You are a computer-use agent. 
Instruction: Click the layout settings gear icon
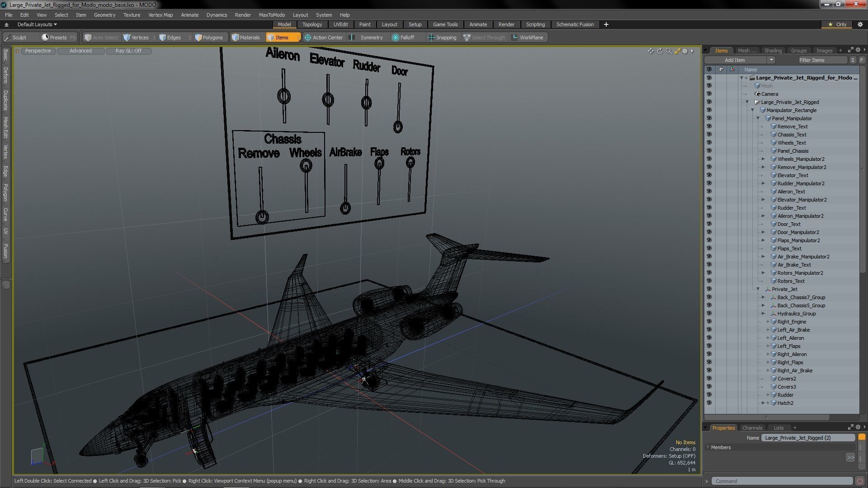(860, 24)
